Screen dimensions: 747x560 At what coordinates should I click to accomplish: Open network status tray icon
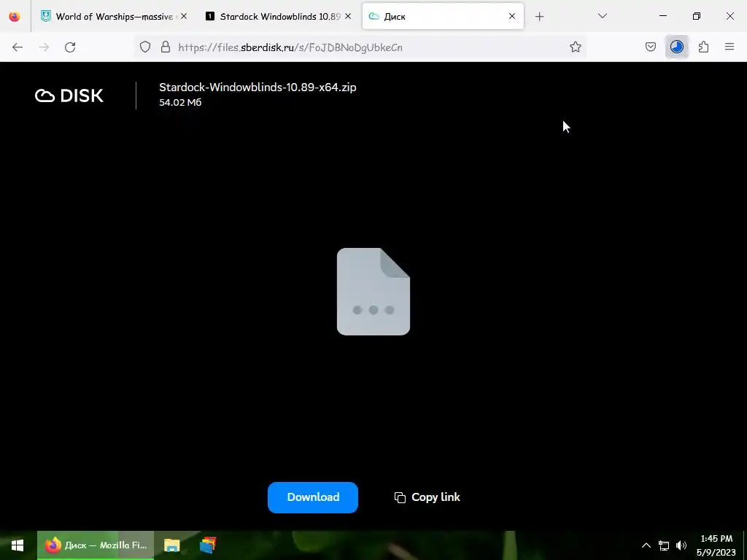tap(664, 545)
